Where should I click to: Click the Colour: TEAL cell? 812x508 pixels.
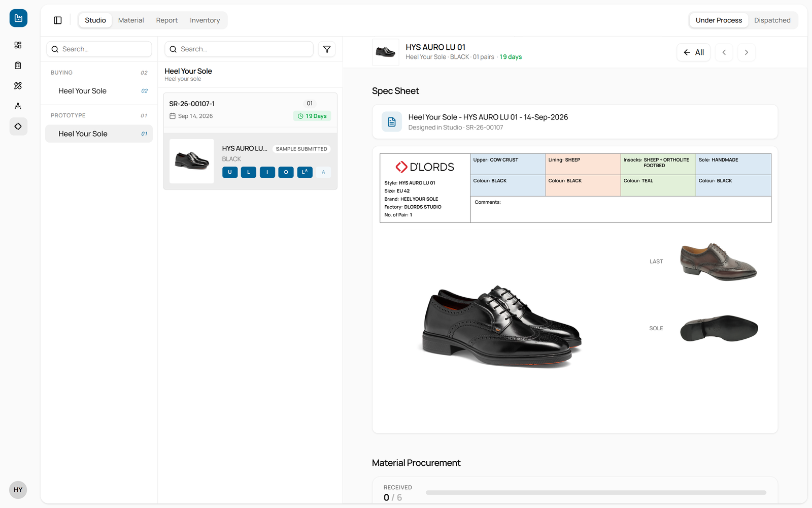[x=658, y=186]
